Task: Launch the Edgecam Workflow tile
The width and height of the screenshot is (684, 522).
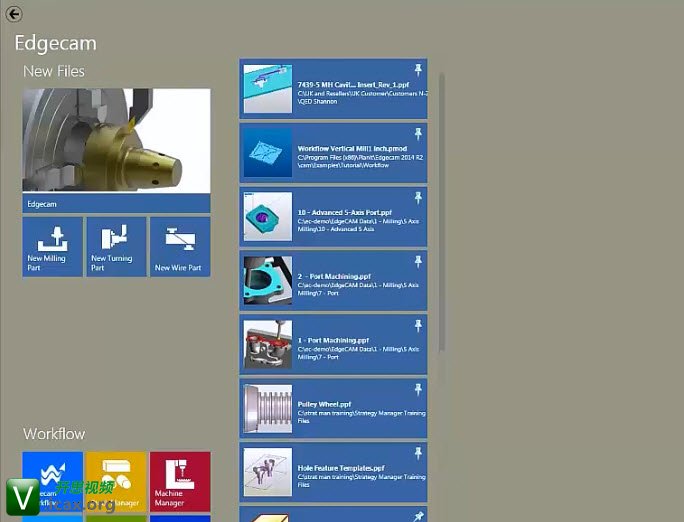Action: tap(52, 481)
